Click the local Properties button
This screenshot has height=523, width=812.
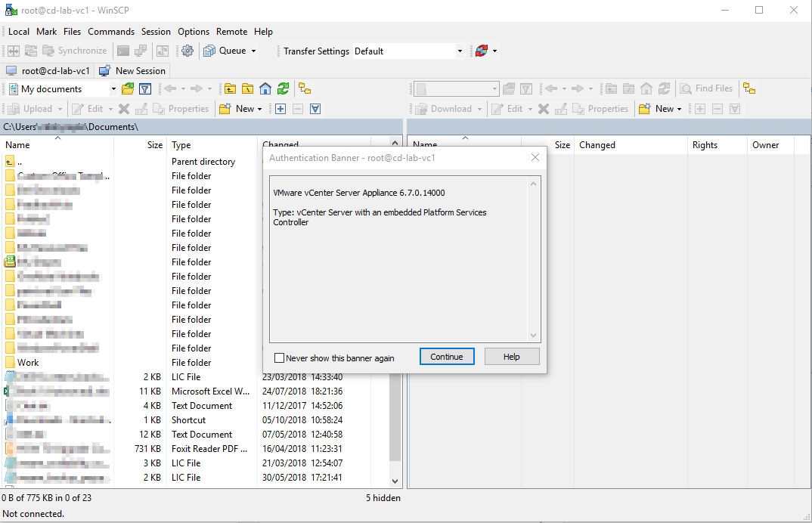(181, 109)
